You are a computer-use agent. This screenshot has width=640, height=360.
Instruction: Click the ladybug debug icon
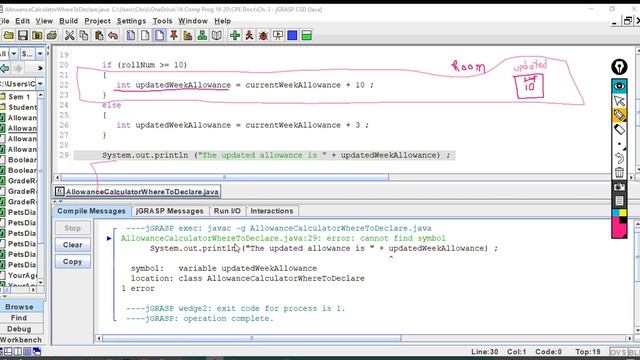(x=263, y=36)
